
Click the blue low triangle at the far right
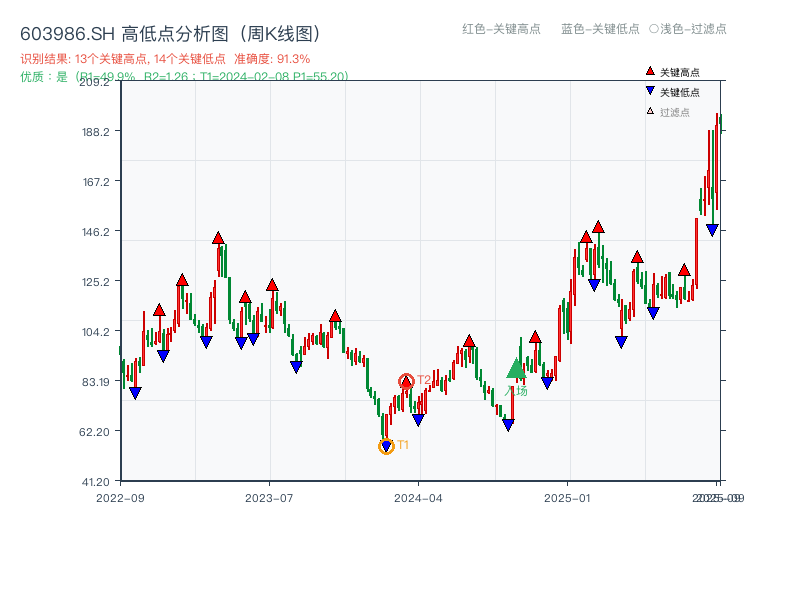[712, 230]
